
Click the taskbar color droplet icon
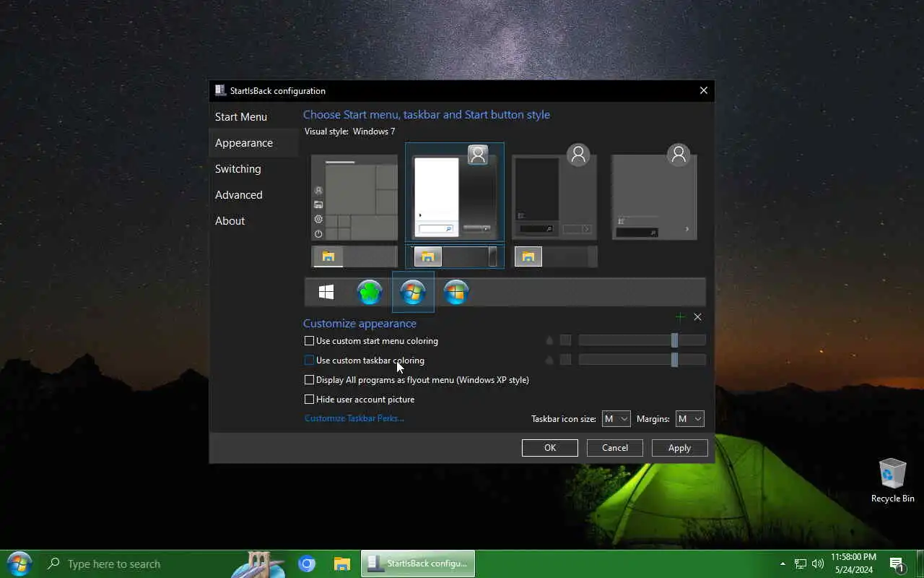tap(549, 360)
